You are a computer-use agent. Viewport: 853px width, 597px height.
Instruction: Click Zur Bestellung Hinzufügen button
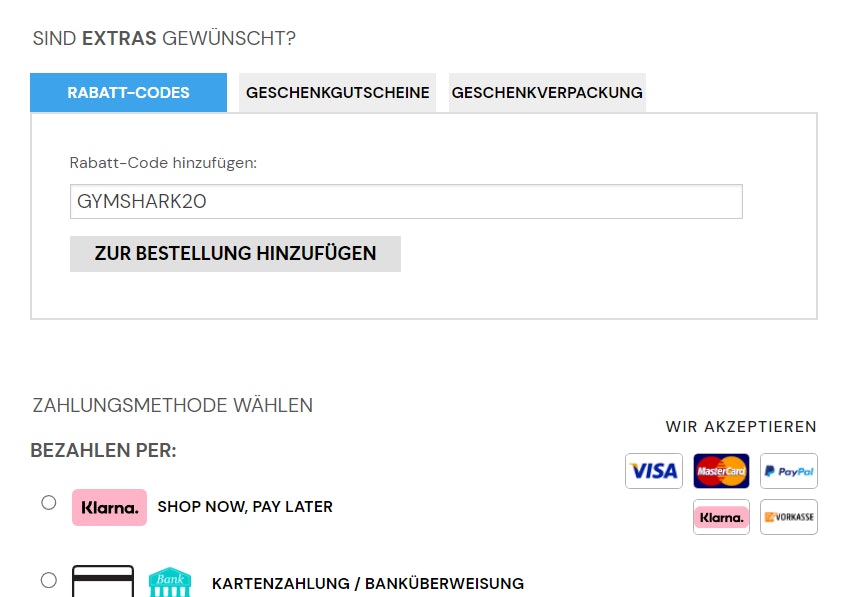pyautogui.click(x=234, y=253)
